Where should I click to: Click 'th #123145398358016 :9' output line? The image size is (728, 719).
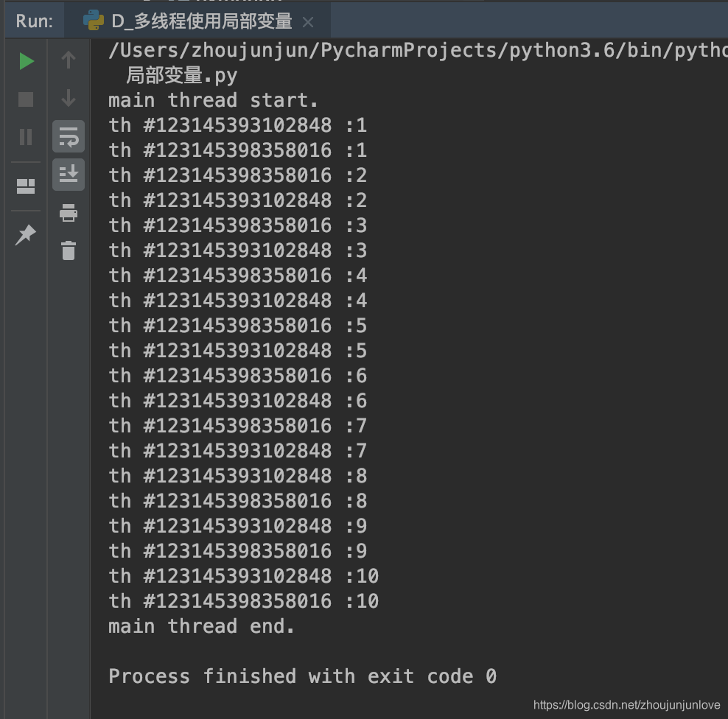(x=238, y=552)
